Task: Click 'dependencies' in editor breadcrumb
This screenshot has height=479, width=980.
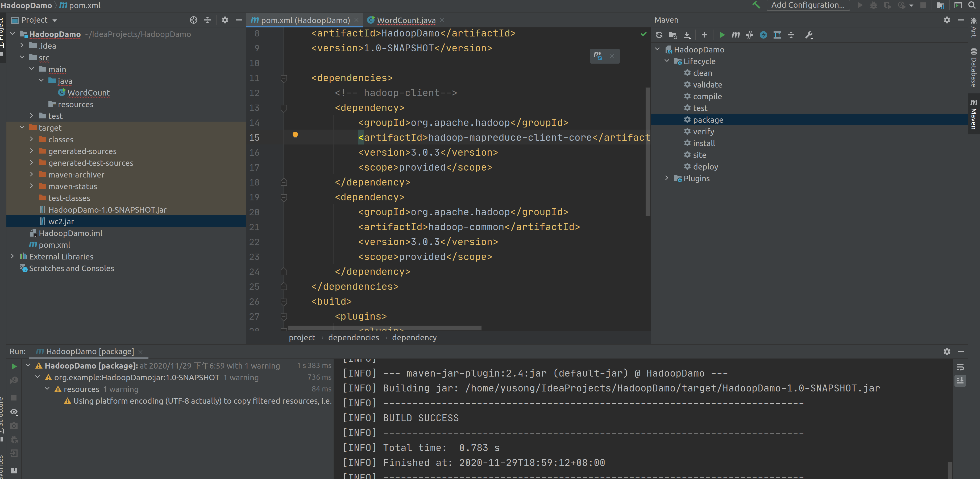Action: (354, 338)
